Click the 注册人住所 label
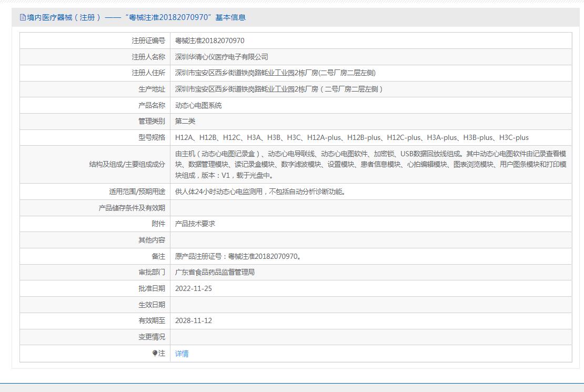The width and height of the screenshot is (584, 392). click(x=148, y=73)
